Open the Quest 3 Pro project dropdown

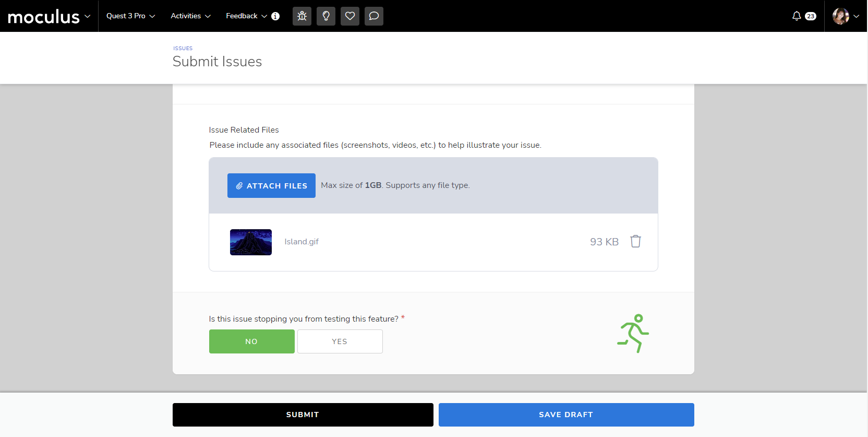pos(130,16)
